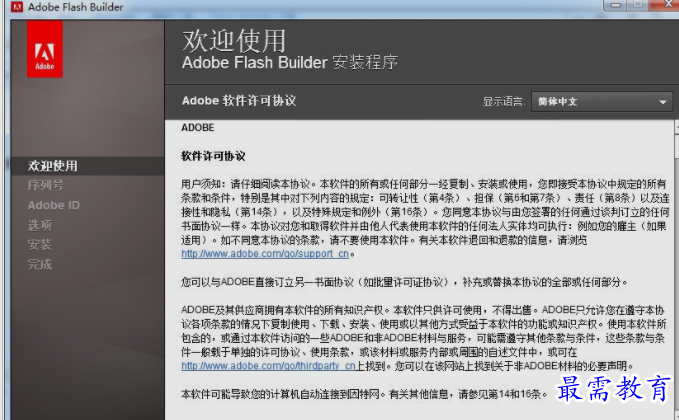Open the adobe.com/go/support_cn link

pyautogui.click(x=265, y=254)
